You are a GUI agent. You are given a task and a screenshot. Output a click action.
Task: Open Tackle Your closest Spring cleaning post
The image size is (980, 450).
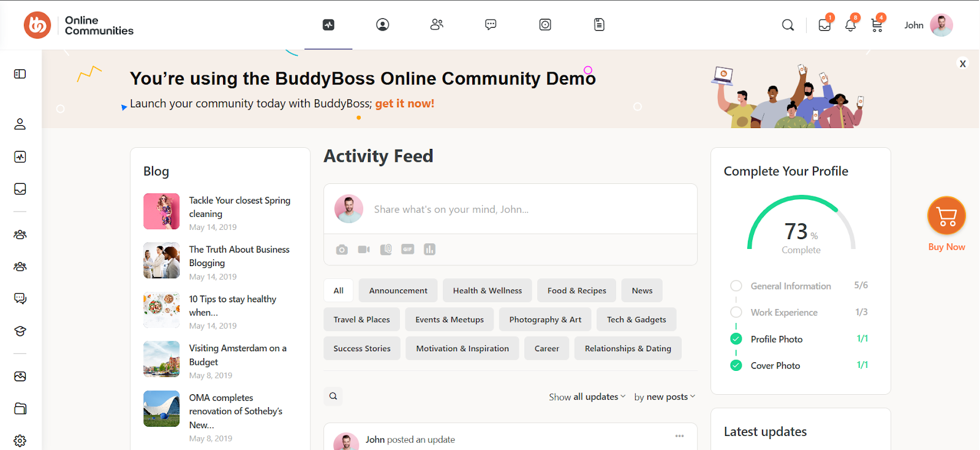pyautogui.click(x=239, y=207)
